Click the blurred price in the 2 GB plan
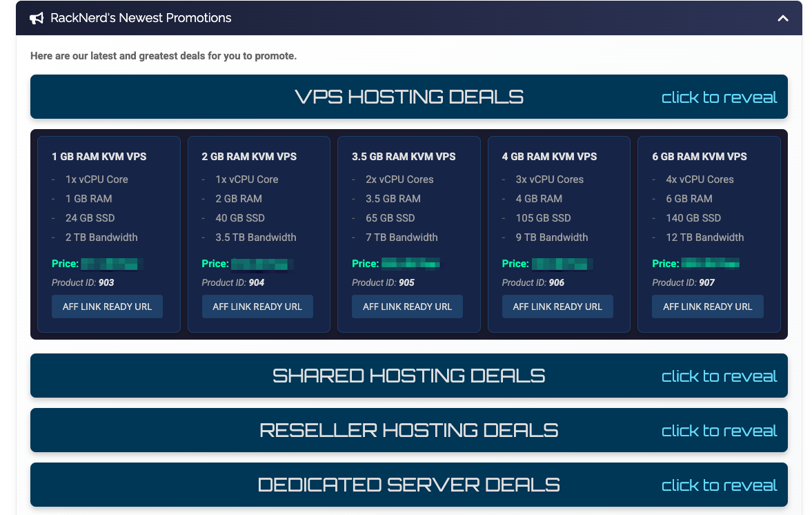The width and height of the screenshot is (812, 515). coord(262,264)
